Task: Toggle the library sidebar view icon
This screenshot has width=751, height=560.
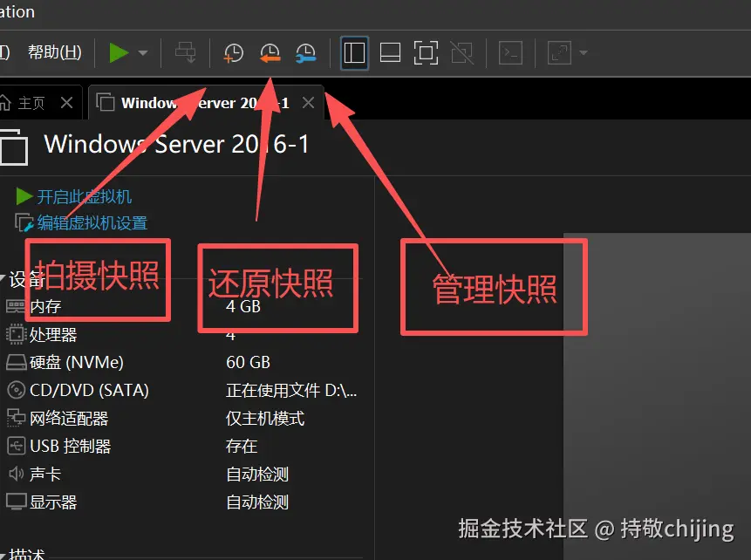Action: [354, 52]
